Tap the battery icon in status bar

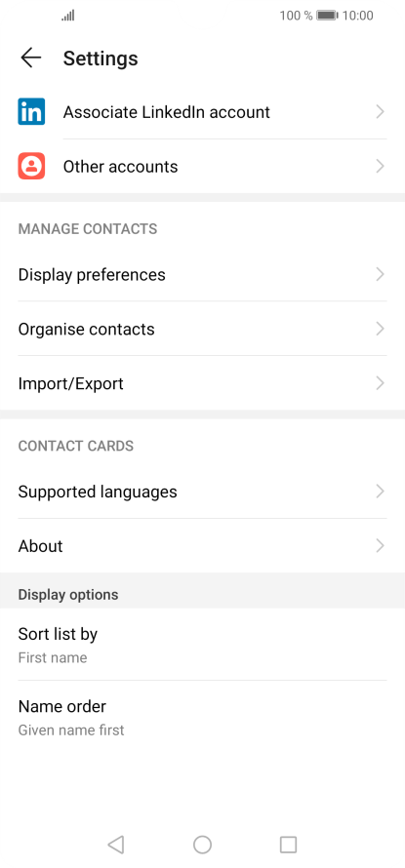pyautogui.click(x=327, y=16)
